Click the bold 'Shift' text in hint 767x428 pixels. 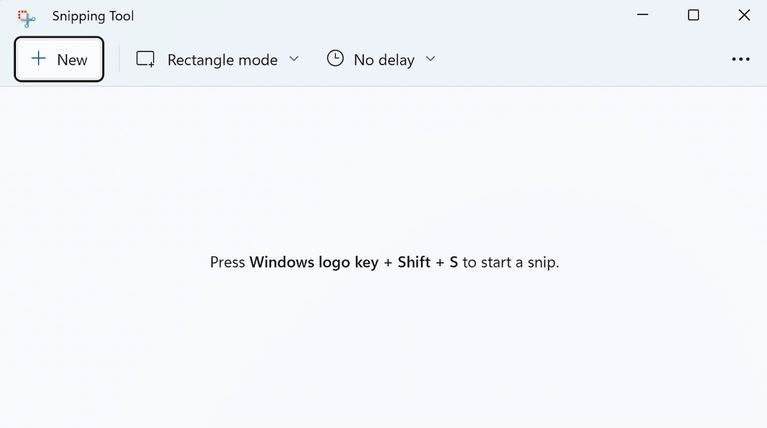tap(413, 262)
